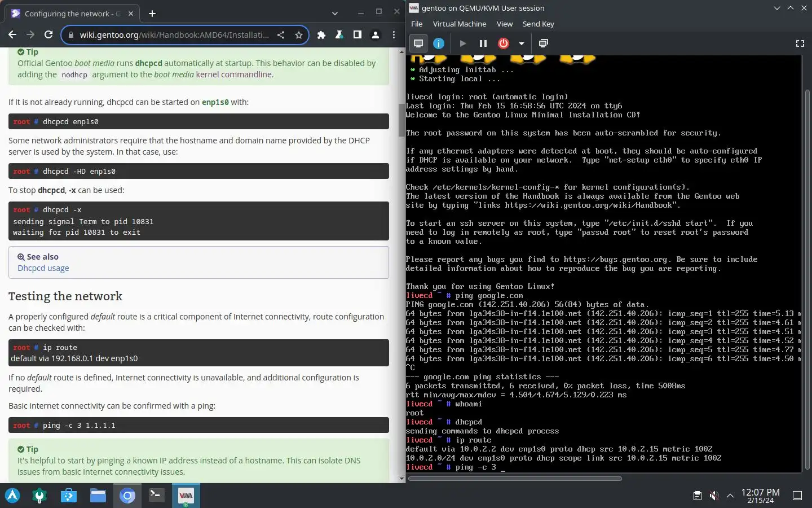This screenshot has height=508, width=812.
Task: Open the manage VM snapshots button
Action: [x=544, y=43]
